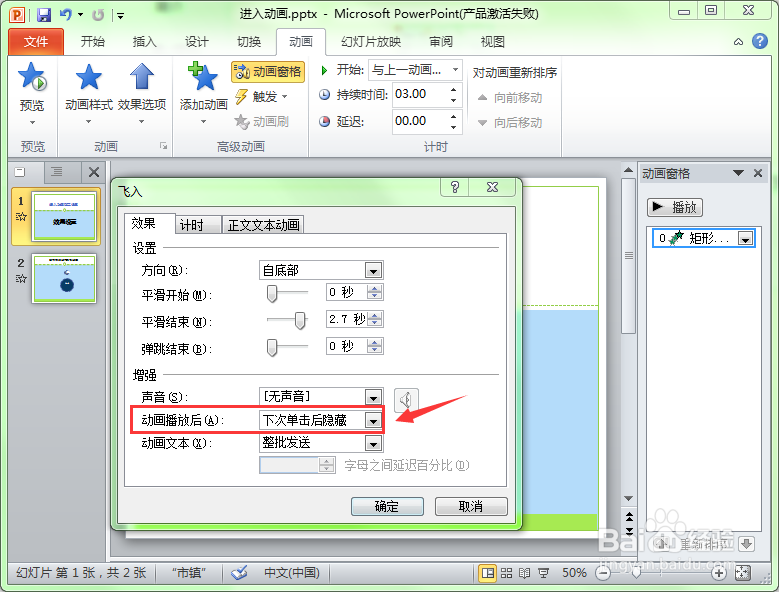Screen dimensions: 779x592
Task: Click the Redo icon
Action: (x=98, y=15)
